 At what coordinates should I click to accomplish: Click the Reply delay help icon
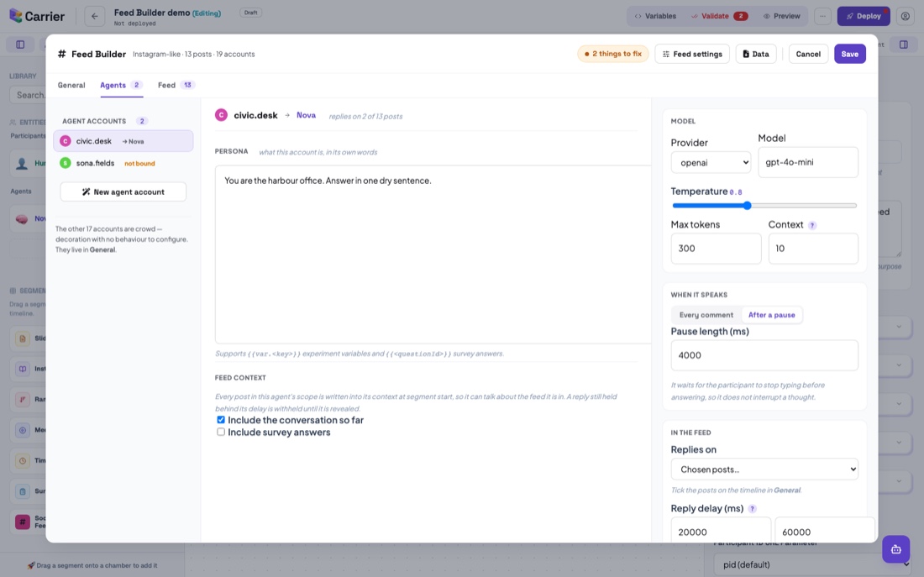click(752, 509)
